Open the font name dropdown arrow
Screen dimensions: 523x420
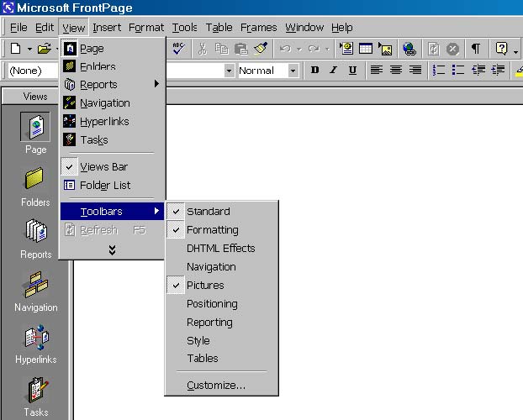[x=229, y=71]
